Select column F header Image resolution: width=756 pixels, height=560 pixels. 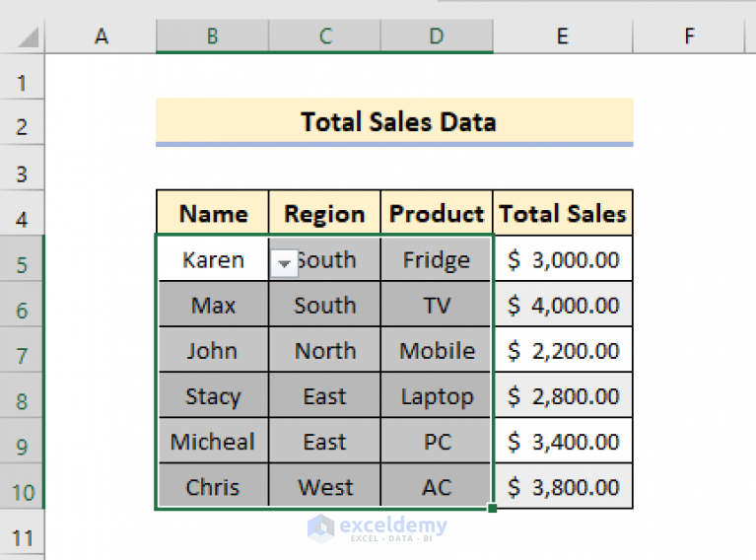pyautogui.click(x=689, y=36)
